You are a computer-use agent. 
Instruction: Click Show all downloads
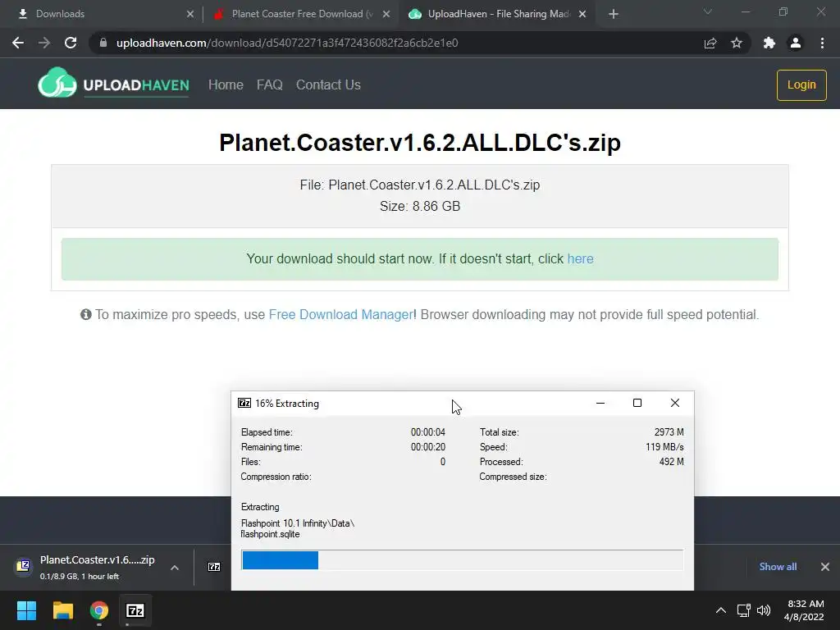[x=778, y=567]
